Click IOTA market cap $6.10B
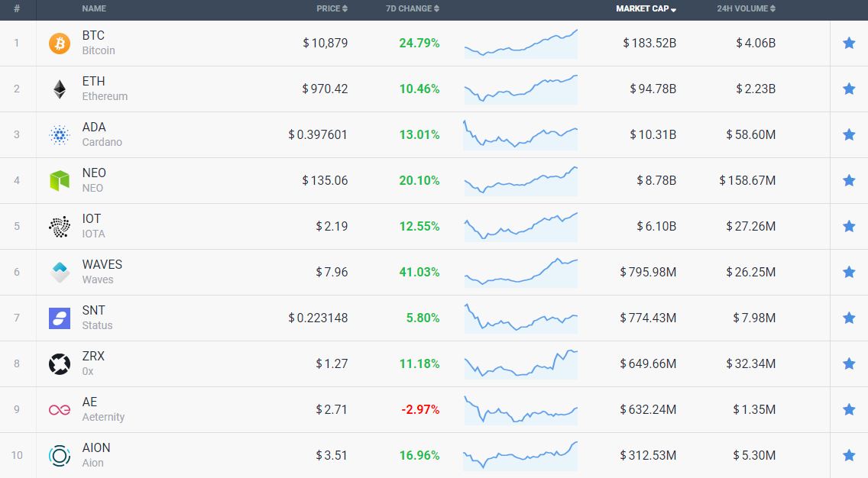 [x=656, y=226]
